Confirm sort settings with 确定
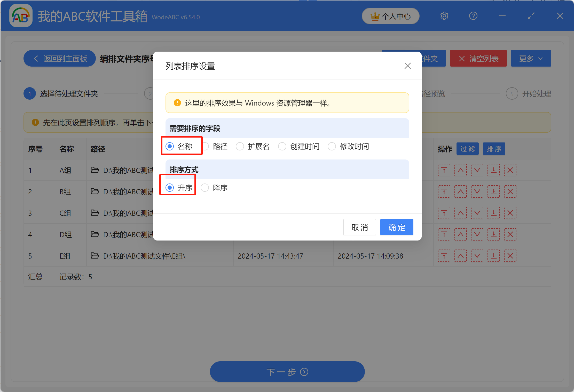This screenshot has width=574, height=392. coord(397,227)
